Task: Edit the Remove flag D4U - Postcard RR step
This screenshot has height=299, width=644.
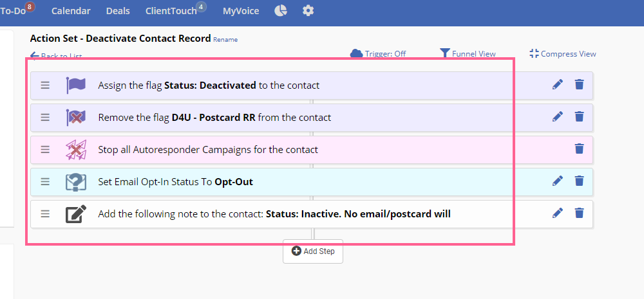Action: [557, 116]
